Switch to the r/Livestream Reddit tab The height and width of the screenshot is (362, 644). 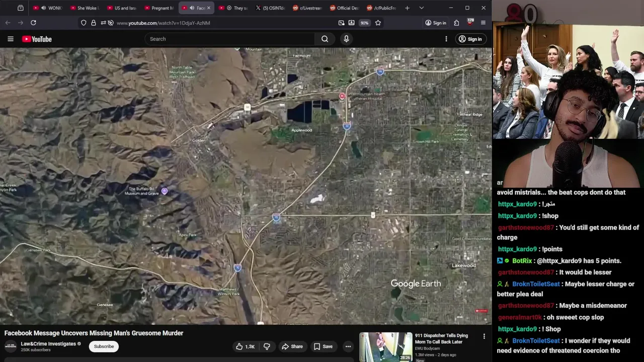pos(307,8)
